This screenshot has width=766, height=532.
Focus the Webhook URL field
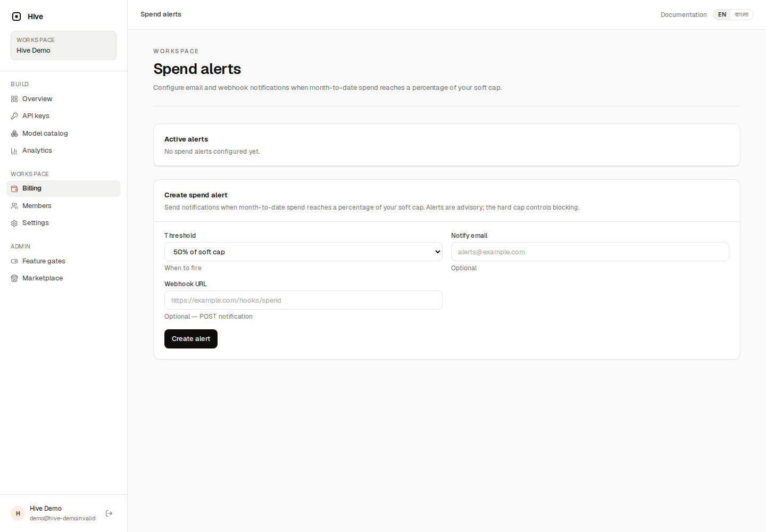click(x=303, y=300)
